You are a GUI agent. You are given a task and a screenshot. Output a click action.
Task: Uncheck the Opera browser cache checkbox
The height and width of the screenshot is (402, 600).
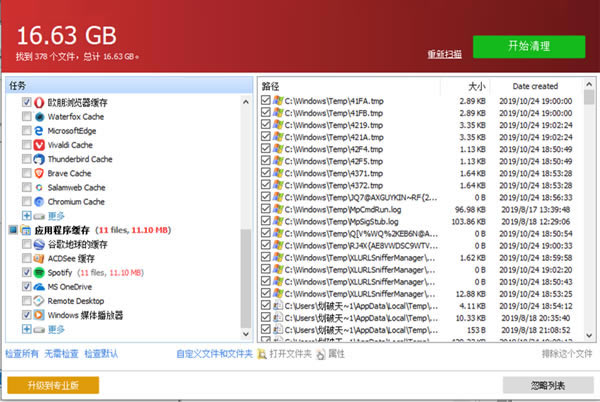26,102
